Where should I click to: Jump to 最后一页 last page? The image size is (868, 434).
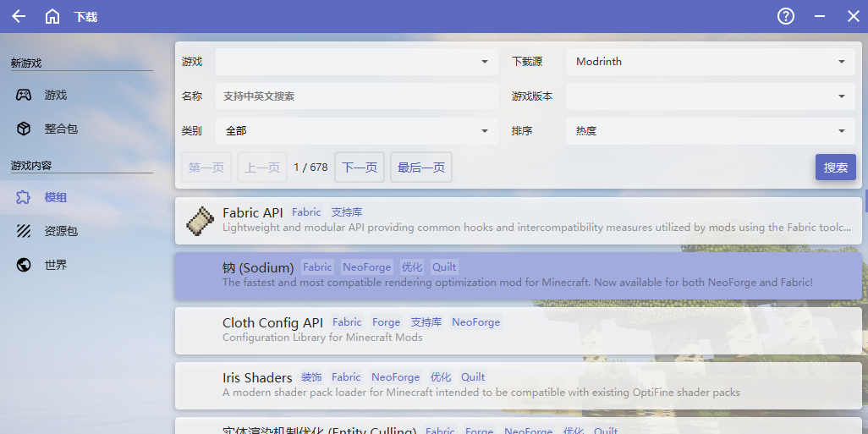420,168
